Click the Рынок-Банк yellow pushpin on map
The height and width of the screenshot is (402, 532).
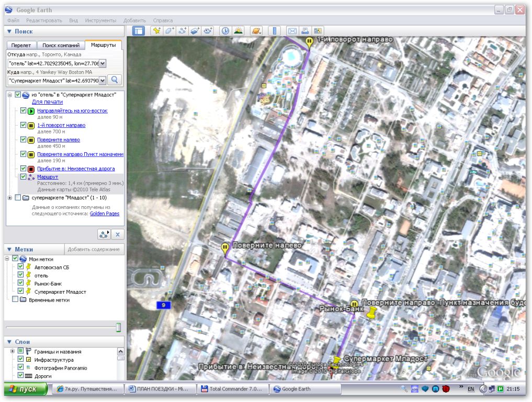[371, 312]
